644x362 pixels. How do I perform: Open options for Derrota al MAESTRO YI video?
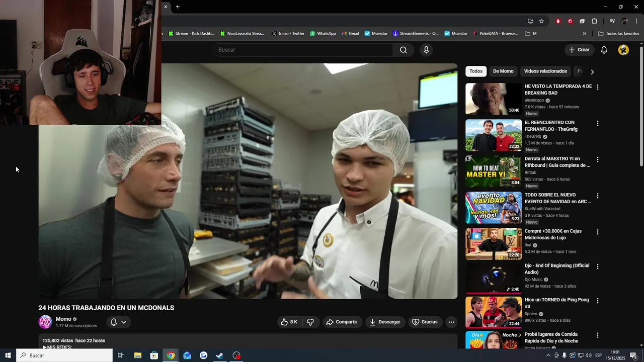[x=598, y=159]
